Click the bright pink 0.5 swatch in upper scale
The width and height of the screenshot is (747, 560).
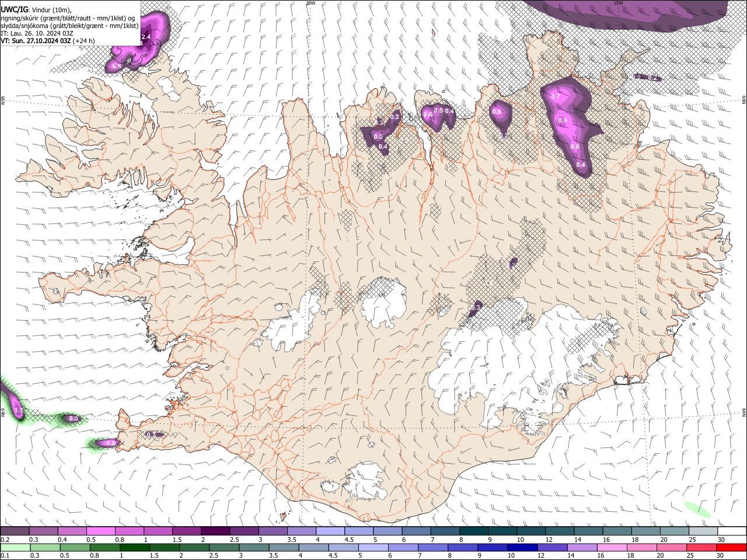pos(100,531)
